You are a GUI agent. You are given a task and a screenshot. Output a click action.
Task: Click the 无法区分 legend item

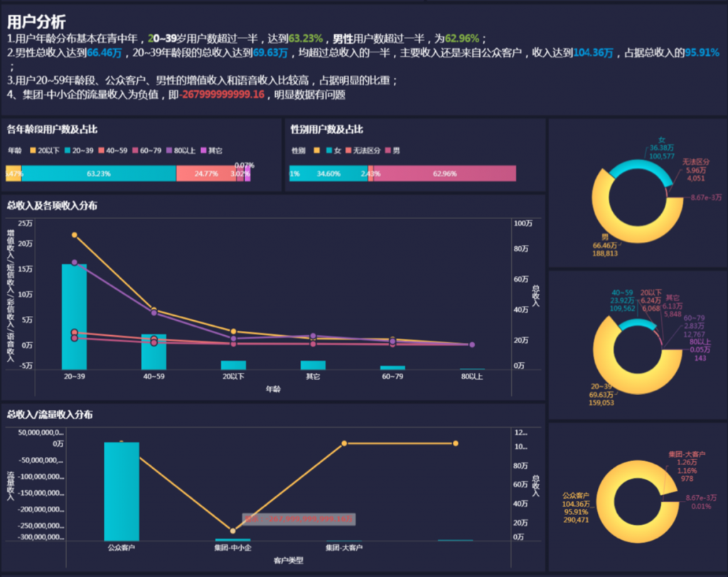click(363, 151)
